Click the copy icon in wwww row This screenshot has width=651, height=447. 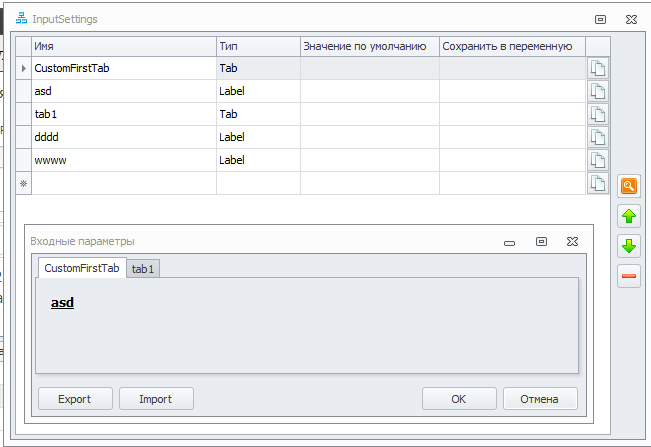click(598, 160)
